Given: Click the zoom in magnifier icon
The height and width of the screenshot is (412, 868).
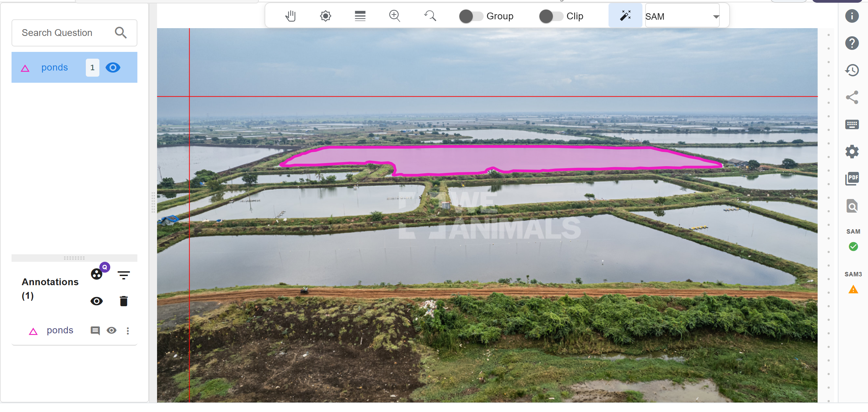Looking at the screenshot, I should coord(394,16).
